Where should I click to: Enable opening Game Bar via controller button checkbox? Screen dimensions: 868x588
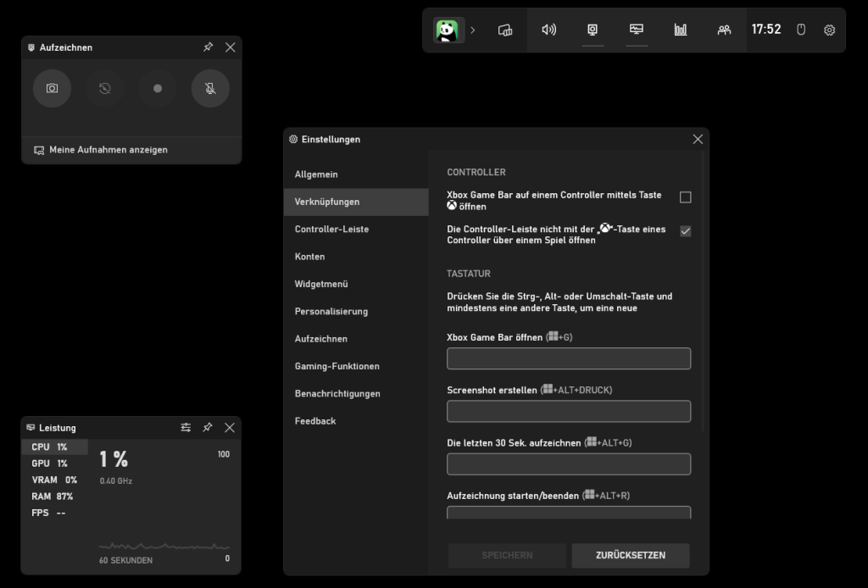point(685,197)
